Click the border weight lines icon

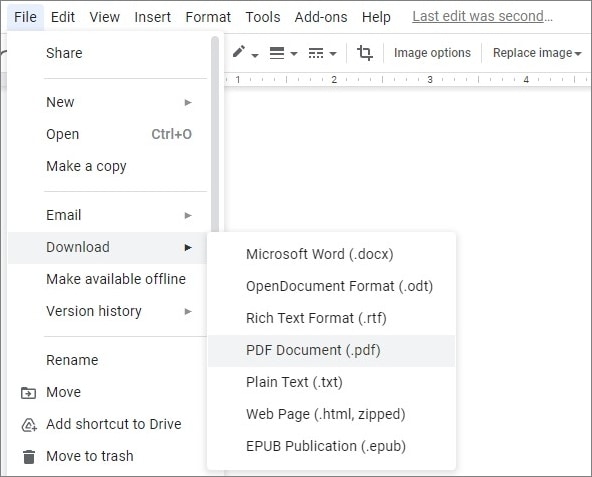click(277, 53)
